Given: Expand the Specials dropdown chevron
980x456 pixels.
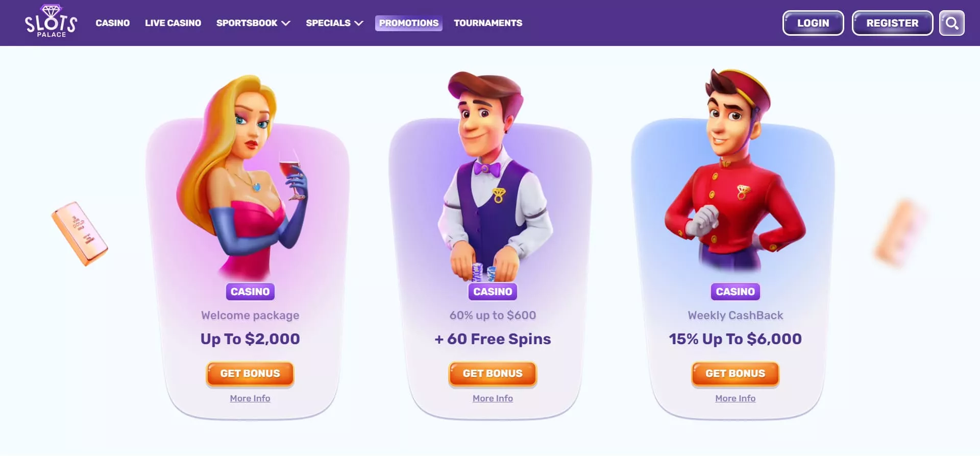Looking at the screenshot, I should pos(359,23).
